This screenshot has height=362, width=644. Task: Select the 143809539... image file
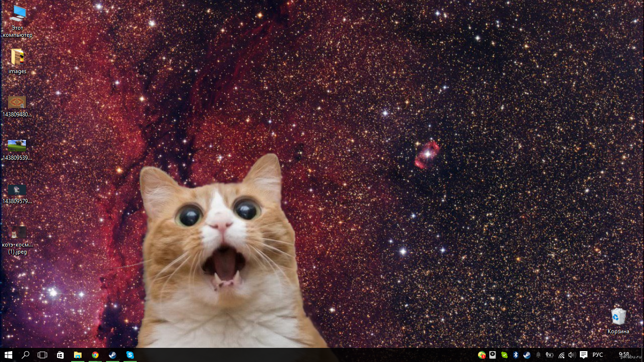(17, 150)
